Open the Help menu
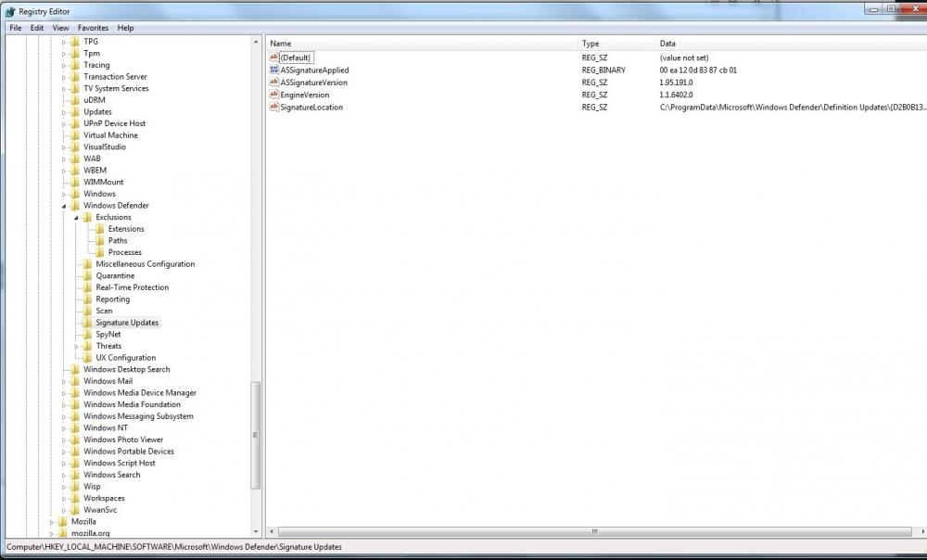Viewport: 927px width, 560px height. [125, 28]
